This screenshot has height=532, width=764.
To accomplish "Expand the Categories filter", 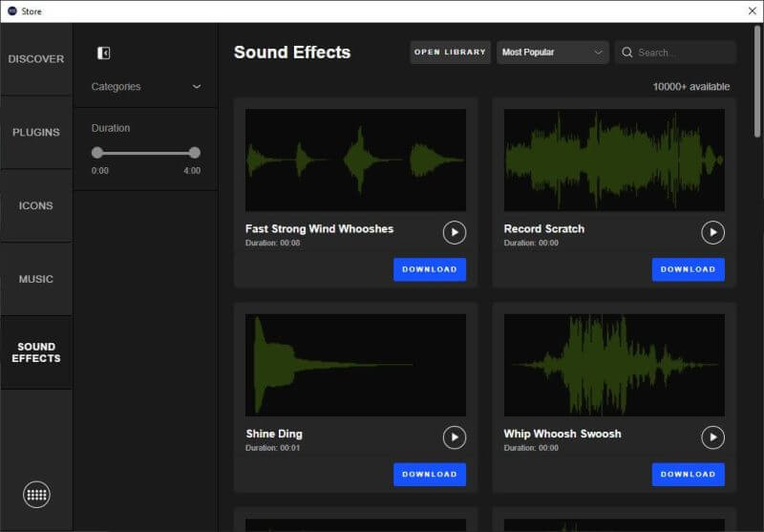I will [x=146, y=87].
